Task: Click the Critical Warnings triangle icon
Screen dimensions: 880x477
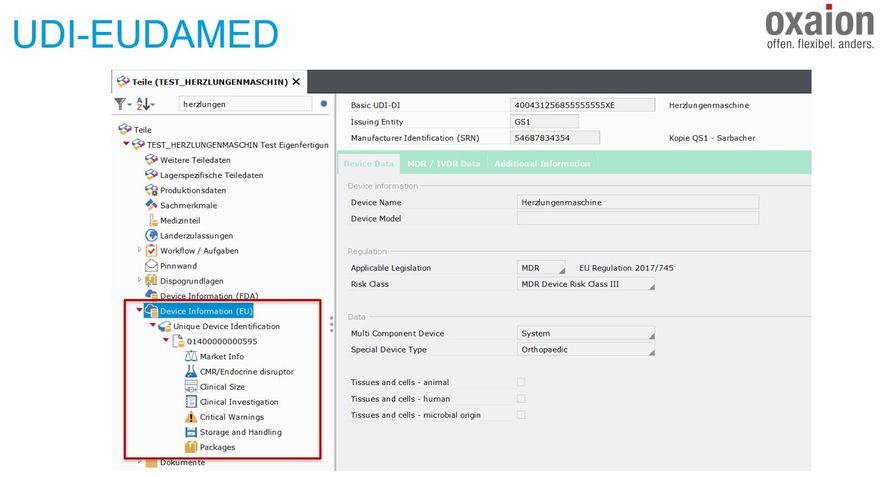Action: pos(191,417)
